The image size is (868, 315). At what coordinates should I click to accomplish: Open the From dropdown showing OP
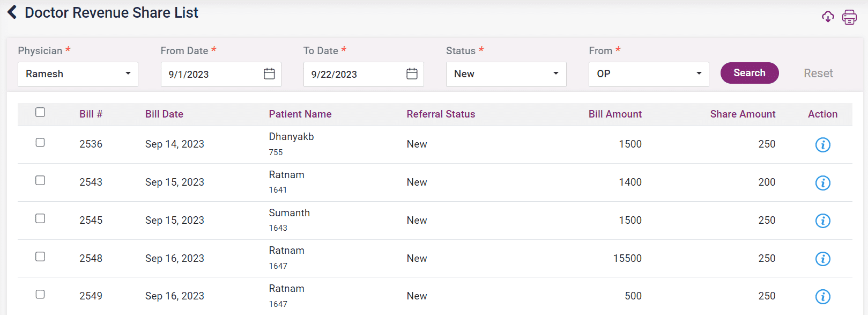click(x=648, y=74)
